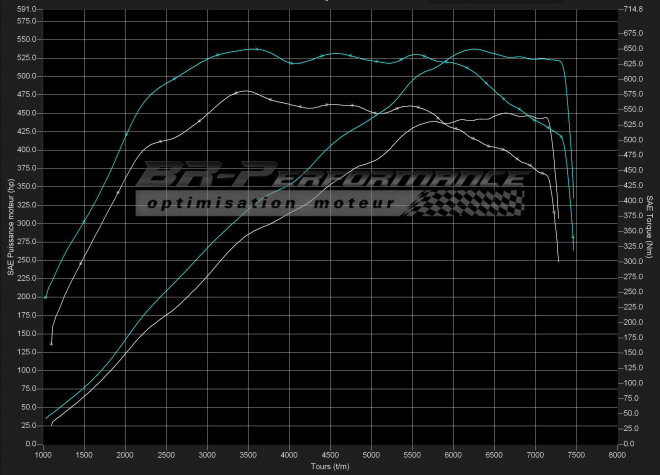The height and width of the screenshot is (475, 660).
Task: Click the checkered flag graphic in watermark
Action: point(470,202)
